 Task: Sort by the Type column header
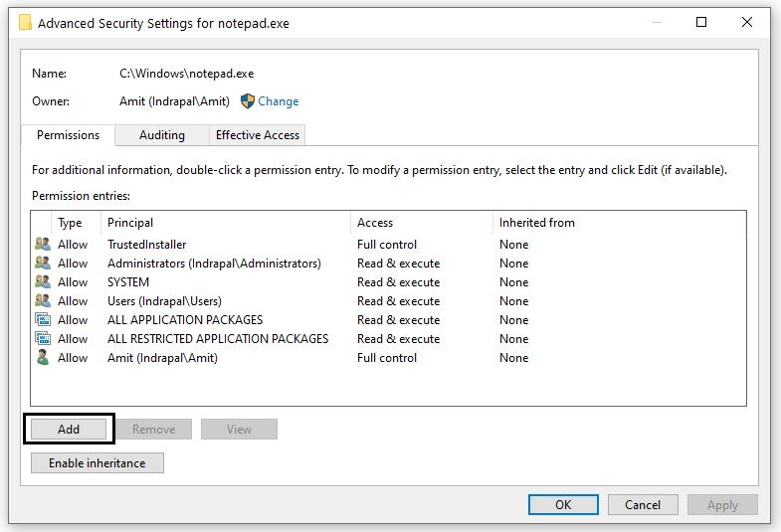click(x=76, y=223)
